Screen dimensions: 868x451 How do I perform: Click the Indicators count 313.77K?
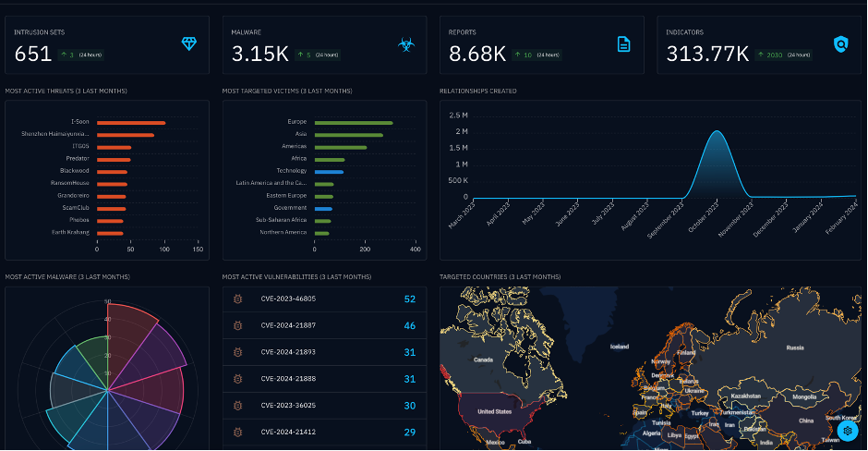coord(707,54)
